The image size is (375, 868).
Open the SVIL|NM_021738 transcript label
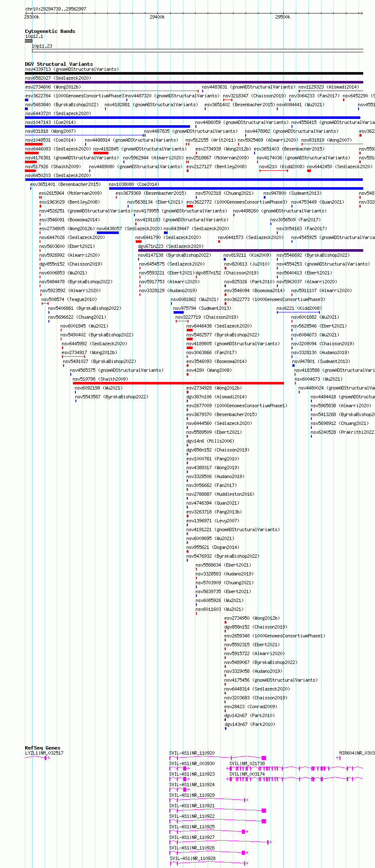(247, 763)
